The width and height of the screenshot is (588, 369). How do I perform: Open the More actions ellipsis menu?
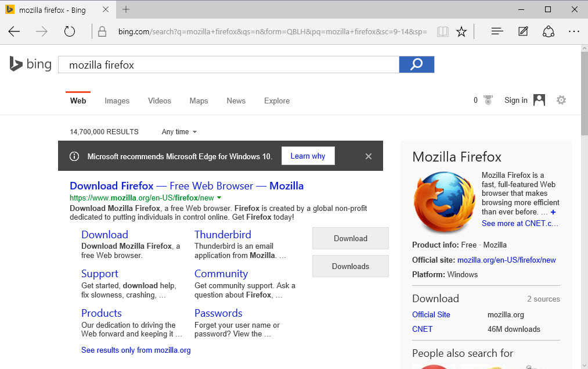click(x=573, y=31)
